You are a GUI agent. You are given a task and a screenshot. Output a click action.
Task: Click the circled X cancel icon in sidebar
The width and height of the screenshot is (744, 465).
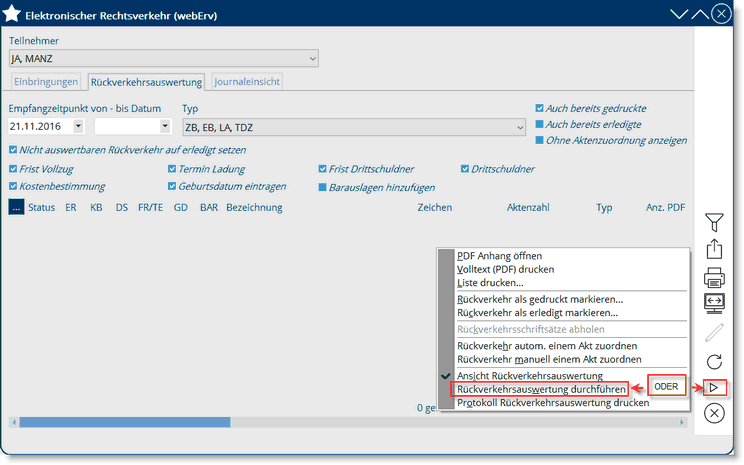tap(714, 413)
